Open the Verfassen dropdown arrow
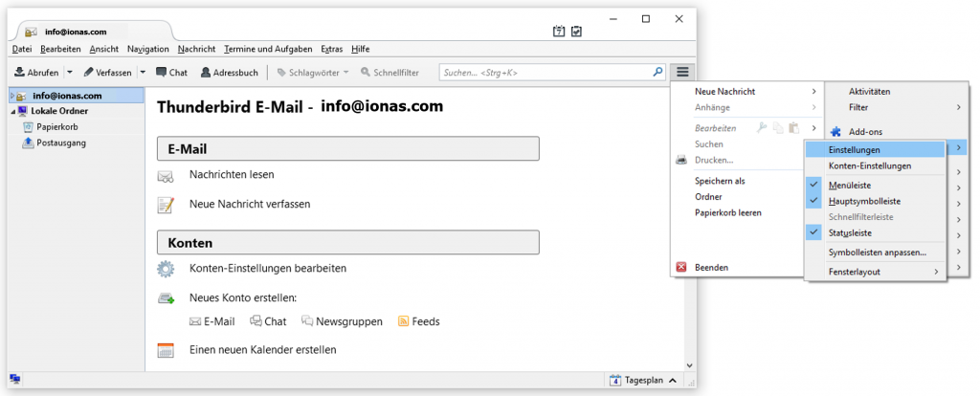The height and width of the screenshot is (396, 980). pos(143,73)
